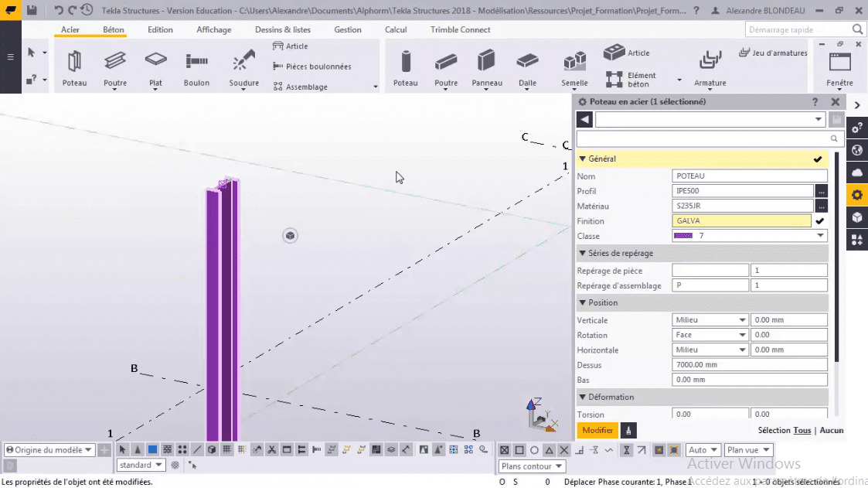Redo the last action
Image resolution: width=868 pixels, height=488 pixels.
[x=72, y=10]
